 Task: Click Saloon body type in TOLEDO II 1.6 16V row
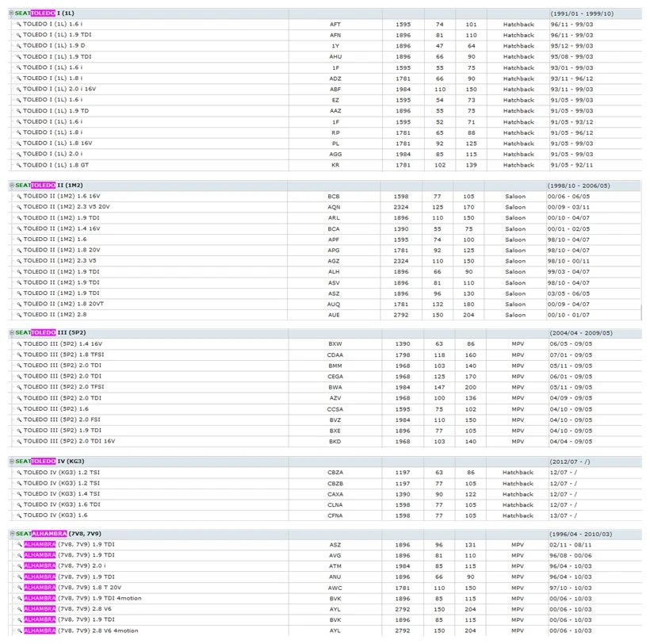pyautogui.click(x=515, y=197)
